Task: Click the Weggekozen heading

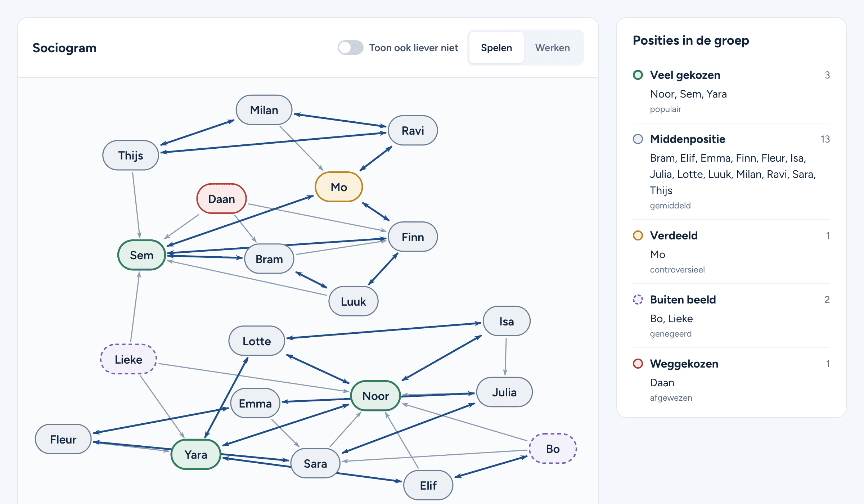Action: (x=684, y=364)
